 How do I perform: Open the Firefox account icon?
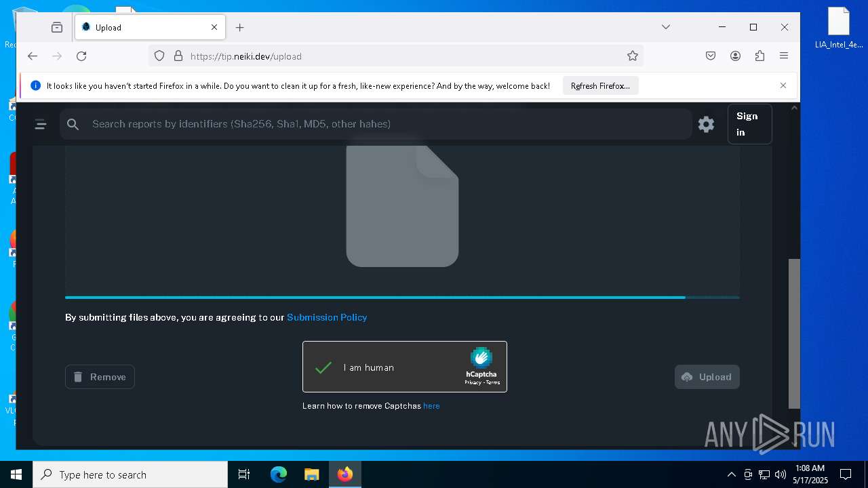[x=735, y=56]
